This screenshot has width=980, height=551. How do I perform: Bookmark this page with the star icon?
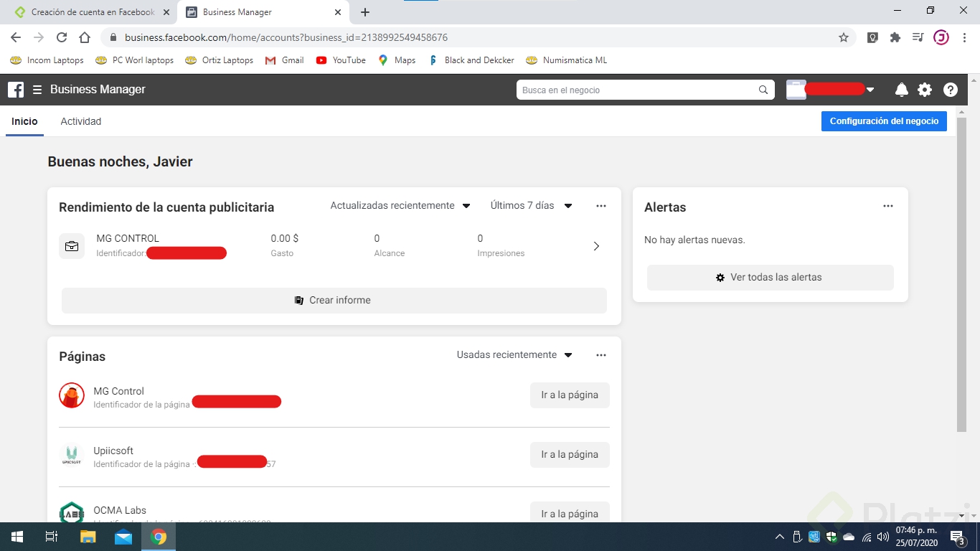click(844, 37)
